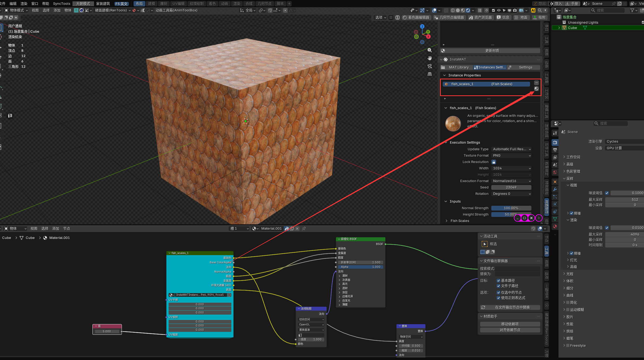Viewport: 644px width, 360px height.
Task: Open the Output properties tab icon
Action: 555,150
